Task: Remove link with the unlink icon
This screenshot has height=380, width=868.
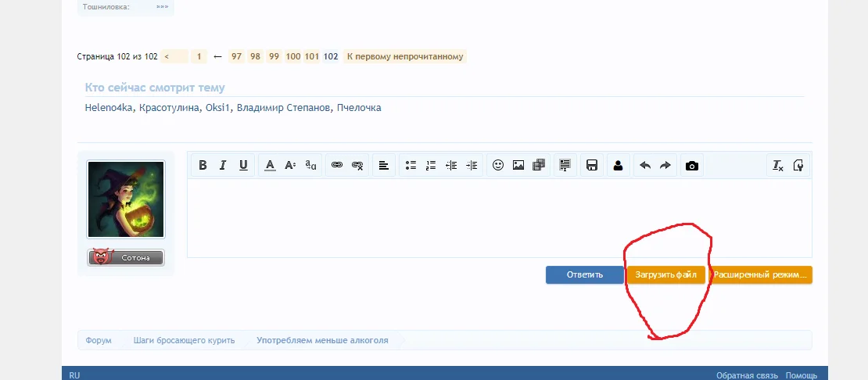Action: click(x=357, y=166)
